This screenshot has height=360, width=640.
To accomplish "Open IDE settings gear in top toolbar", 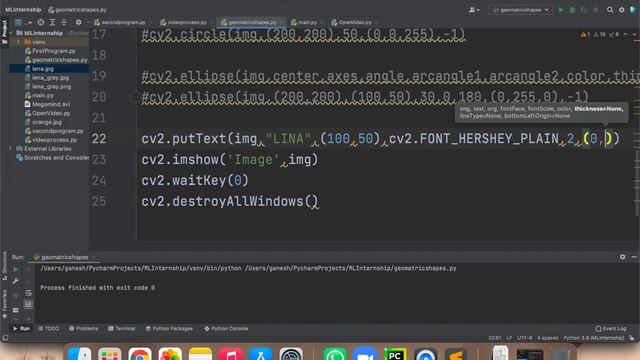I will [622, 10].
